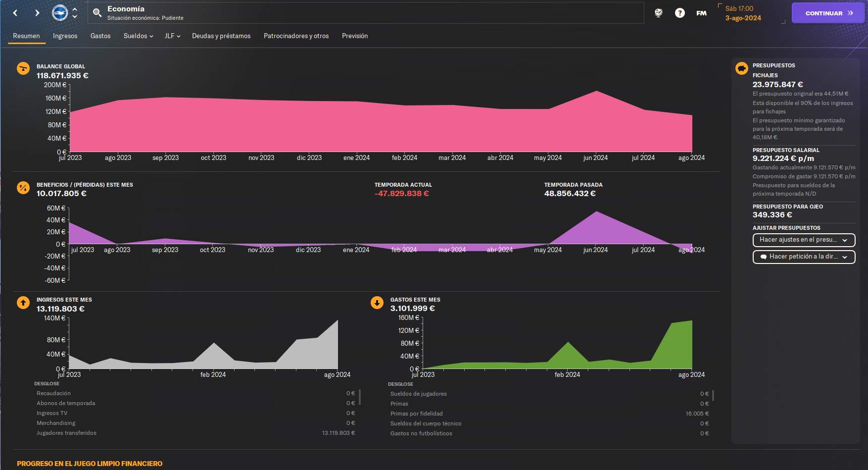Click Gastos este mes value 3.101.999 €
Image resolution: width=868 pixels, height=470 pixels.
coord(413,309)
